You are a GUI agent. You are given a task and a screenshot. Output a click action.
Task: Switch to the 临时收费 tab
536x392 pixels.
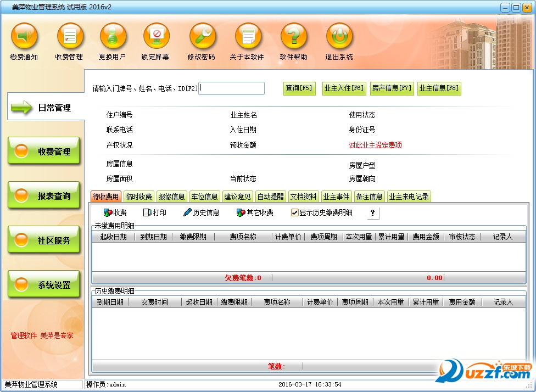(x=139, y=197)
